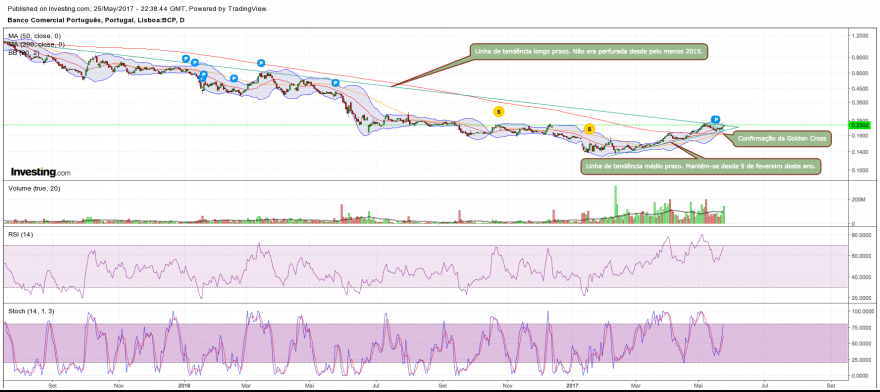Select the 'Linha de tendência médio prazo' callout
This screenshot has width=880, height=392.
point(702,167)
